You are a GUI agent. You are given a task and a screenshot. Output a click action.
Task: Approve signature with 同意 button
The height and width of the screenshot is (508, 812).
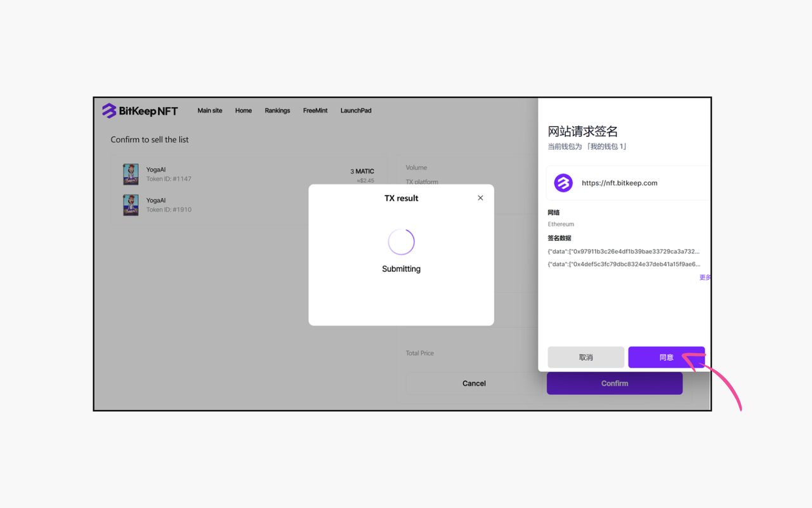[666, 358]
